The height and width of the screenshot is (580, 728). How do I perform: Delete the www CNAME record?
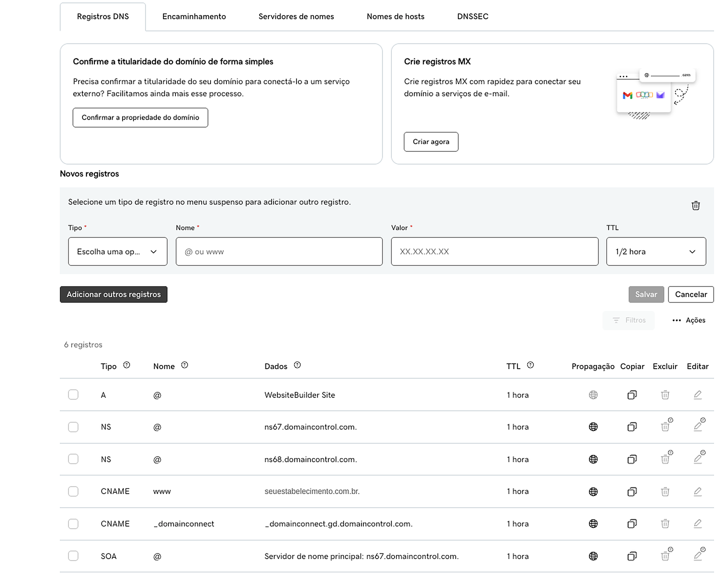point(665,491)
